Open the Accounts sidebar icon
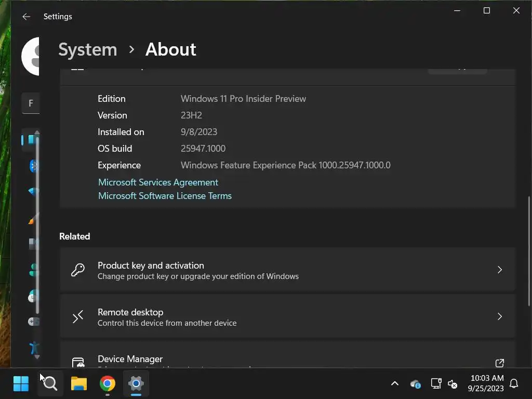The height and width of the screenshot is (399, 532). click(33, 270)
